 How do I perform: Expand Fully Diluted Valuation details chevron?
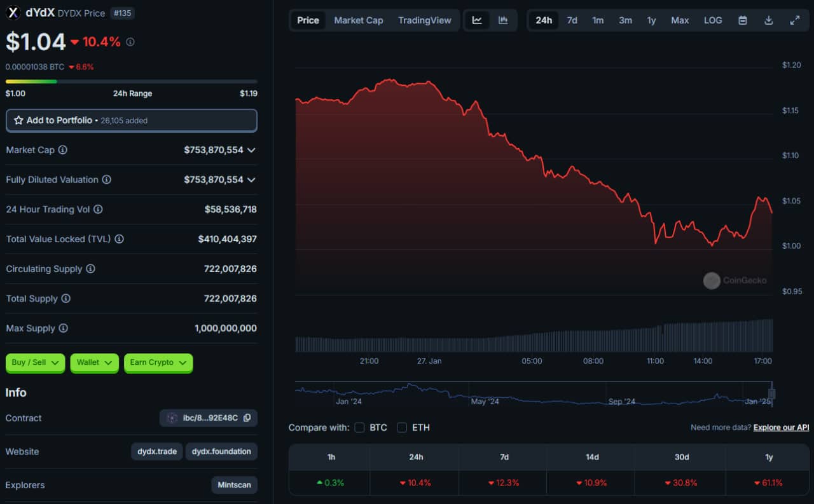[x=252, y=180]
